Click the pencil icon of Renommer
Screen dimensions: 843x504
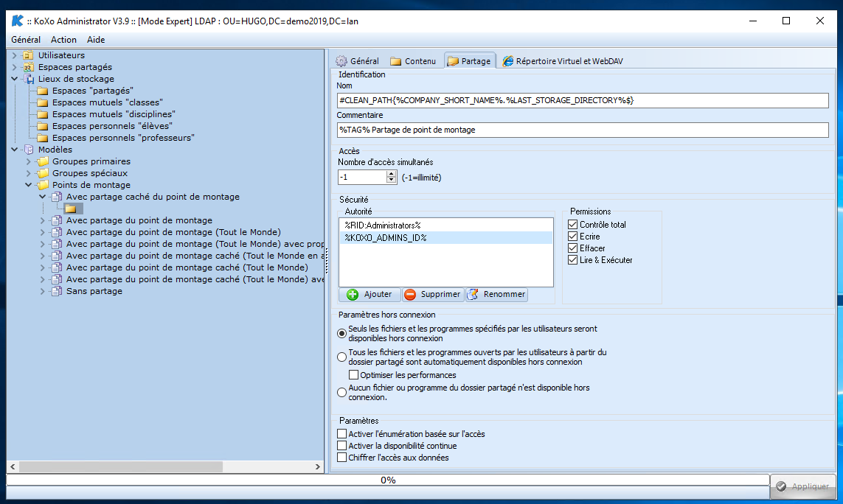click(473, 295)
